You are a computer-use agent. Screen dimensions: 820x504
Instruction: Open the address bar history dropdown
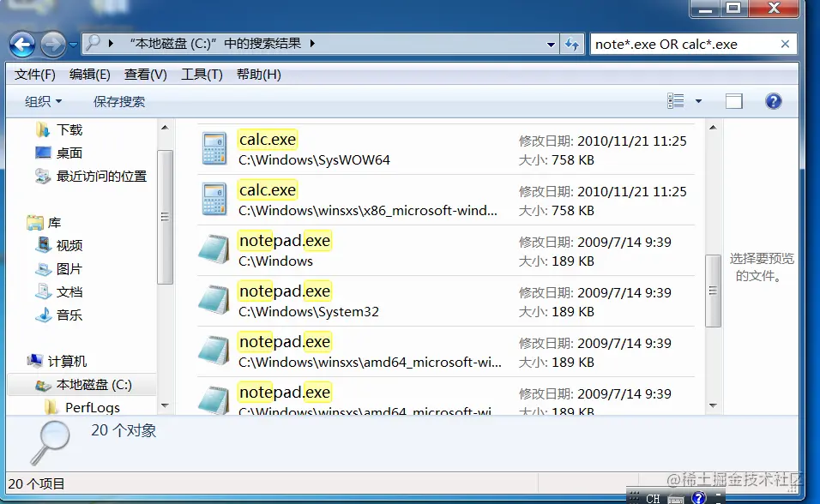pyautogui.click(x=552, y=44)
